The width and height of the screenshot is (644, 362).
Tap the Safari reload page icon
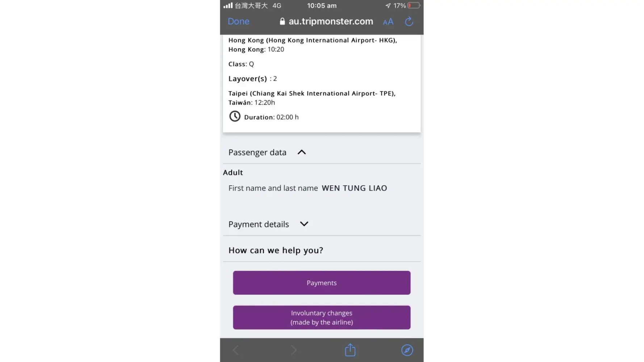pyautogui.click(x=409, y=22)
